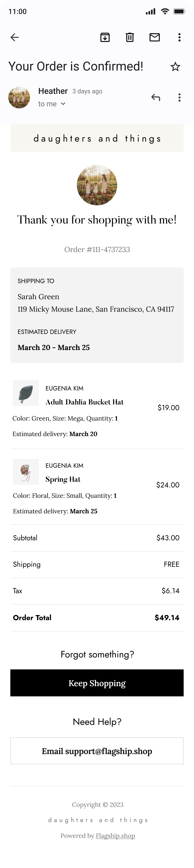Tap the circular family photo
This screenshot has height=868, width=194.
(97, 185)
